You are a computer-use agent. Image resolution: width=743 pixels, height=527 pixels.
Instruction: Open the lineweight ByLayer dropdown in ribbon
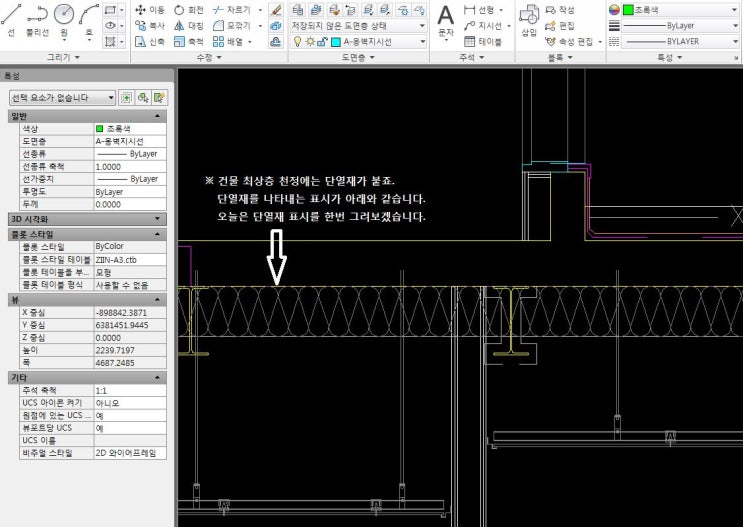point(680,26)
